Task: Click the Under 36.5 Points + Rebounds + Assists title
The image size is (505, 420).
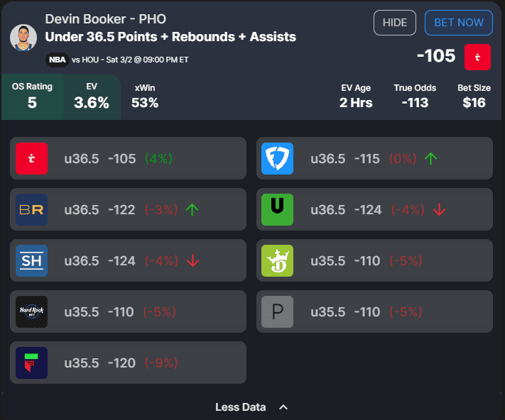Action: point(170,37)
